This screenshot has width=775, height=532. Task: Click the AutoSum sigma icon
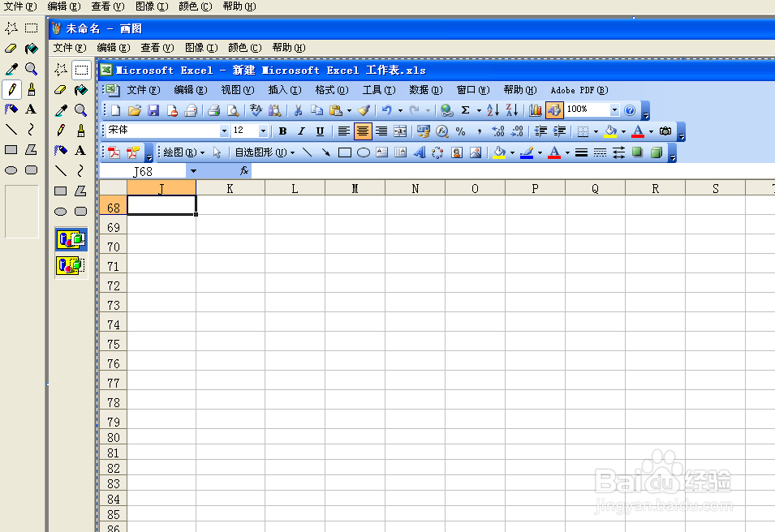(x=465, y=110)
